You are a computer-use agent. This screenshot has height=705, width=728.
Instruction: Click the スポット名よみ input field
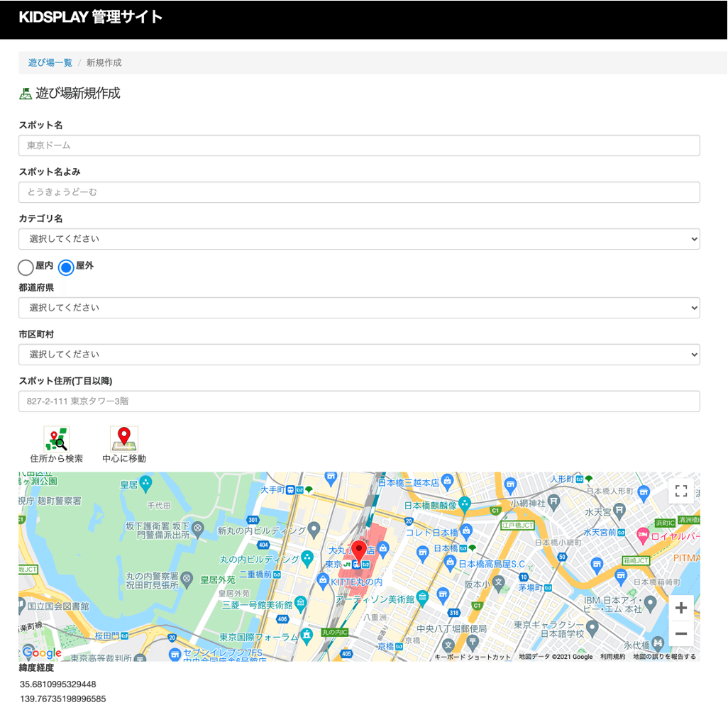pos(359,192)
